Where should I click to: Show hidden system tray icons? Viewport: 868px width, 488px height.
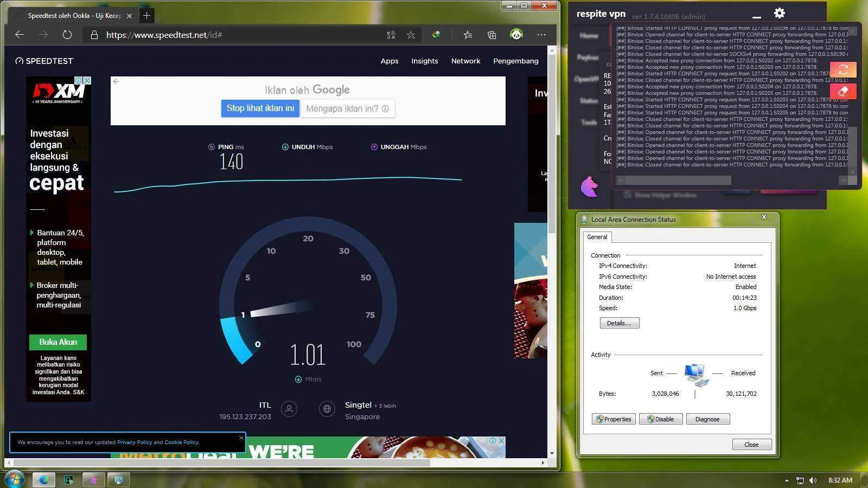(x=787, y=480)
